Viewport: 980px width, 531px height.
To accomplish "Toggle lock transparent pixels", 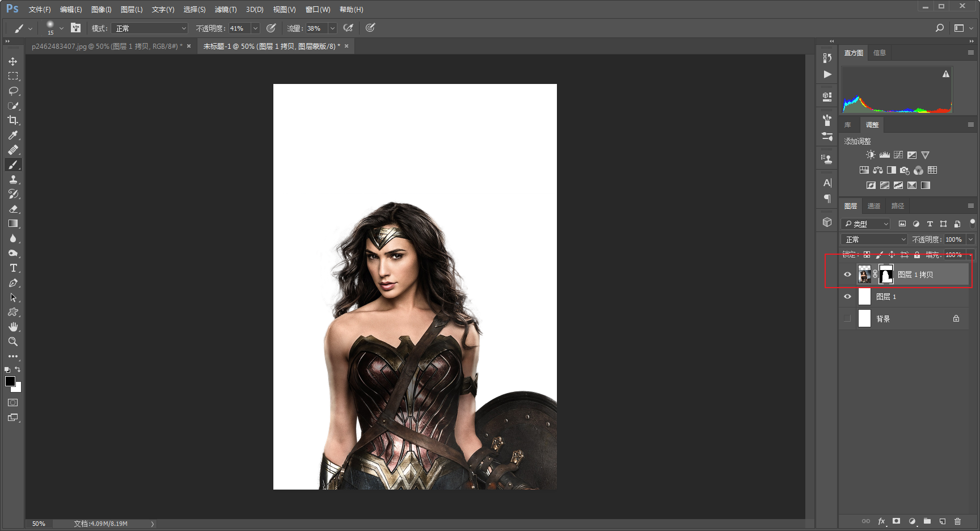I will pos(867,255).
